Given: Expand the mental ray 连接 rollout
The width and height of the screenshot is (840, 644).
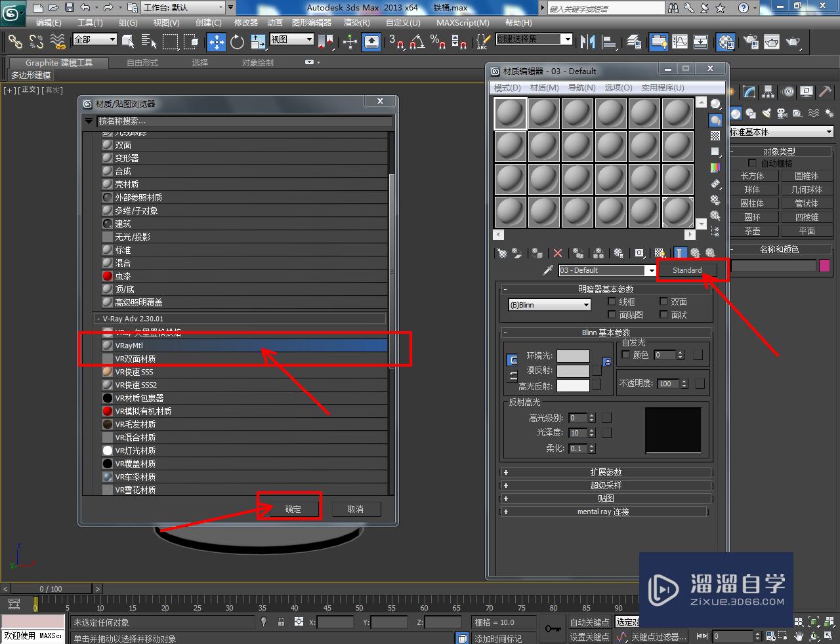Looking at the screenshot, I should click(x=604, y=512).
